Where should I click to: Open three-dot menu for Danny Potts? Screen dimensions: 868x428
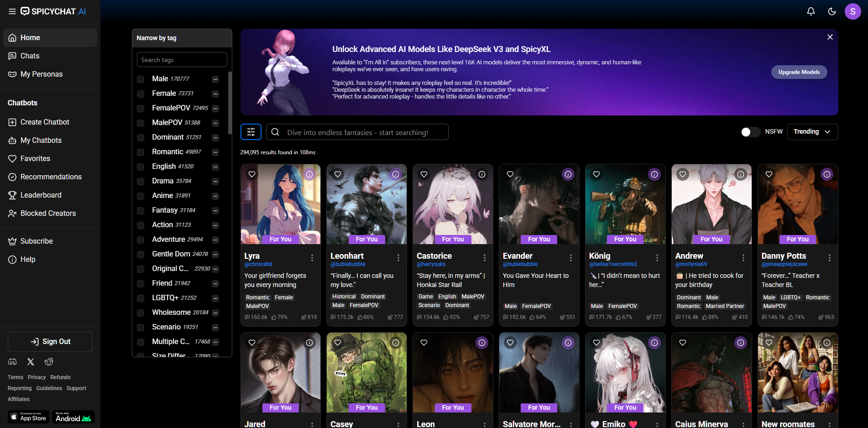[x=830, y=258]
